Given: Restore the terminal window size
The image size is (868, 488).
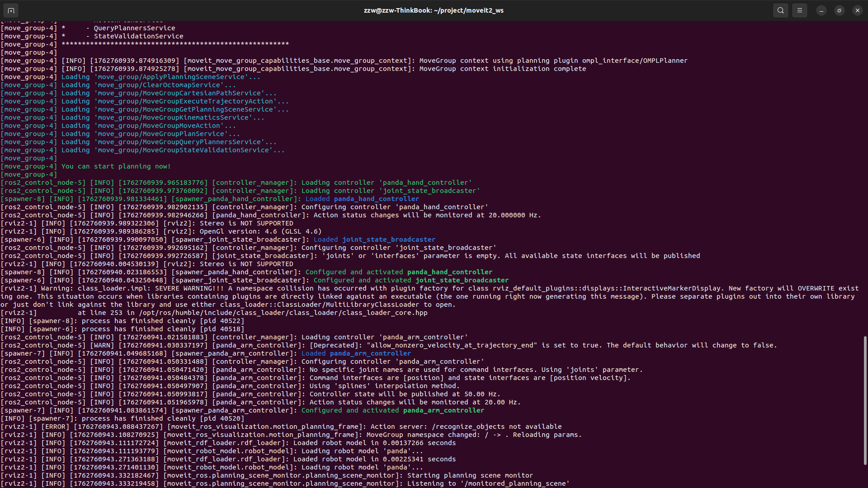Looking at the screenshot, I should pos(840,10).
